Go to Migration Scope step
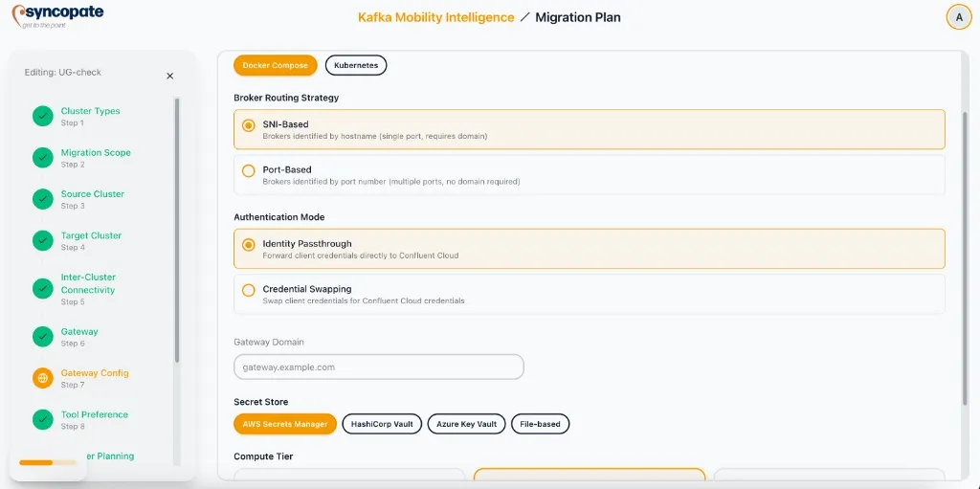Image resolution: width=980 pixels, height=489 pixels. tap(96, 152)
